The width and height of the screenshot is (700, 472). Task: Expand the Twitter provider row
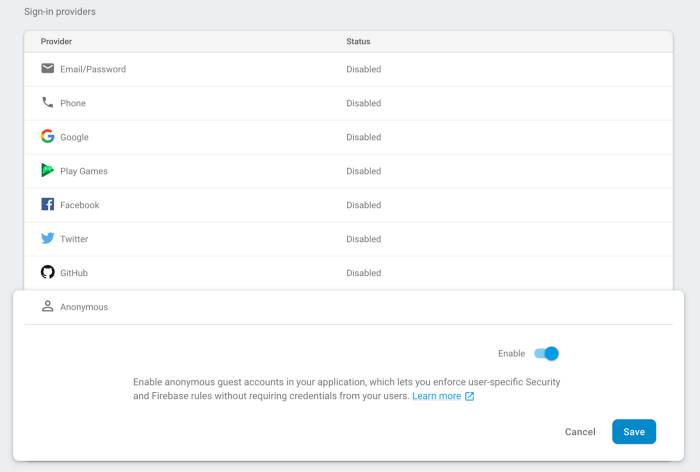tap(348, 239)
